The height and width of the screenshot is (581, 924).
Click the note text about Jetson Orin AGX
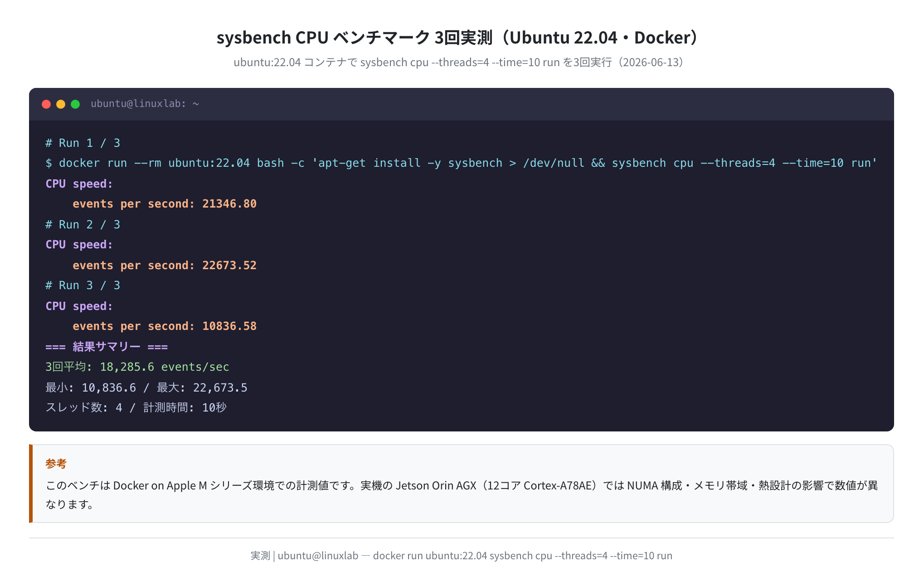[462, 495]
